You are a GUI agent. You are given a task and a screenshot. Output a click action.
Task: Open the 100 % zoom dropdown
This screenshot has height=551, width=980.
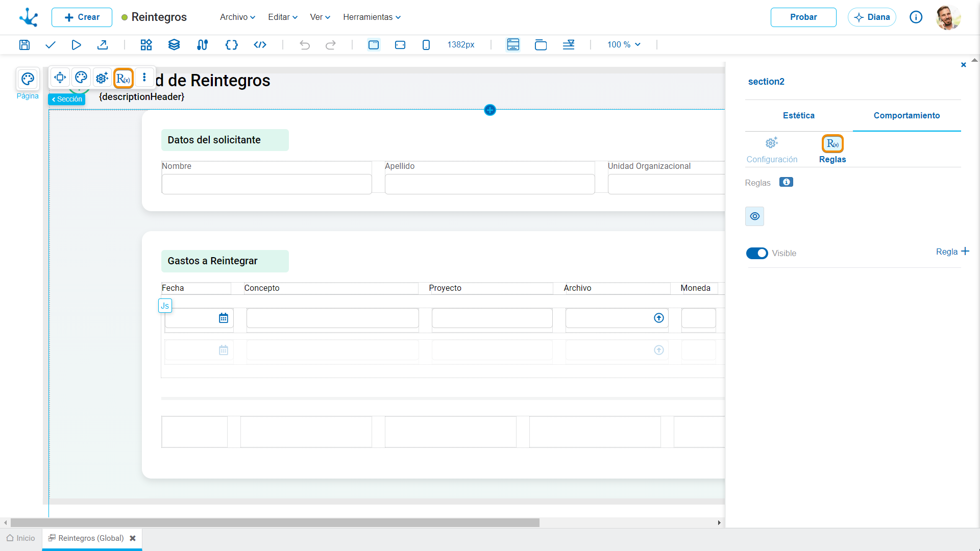pos(624,45)
